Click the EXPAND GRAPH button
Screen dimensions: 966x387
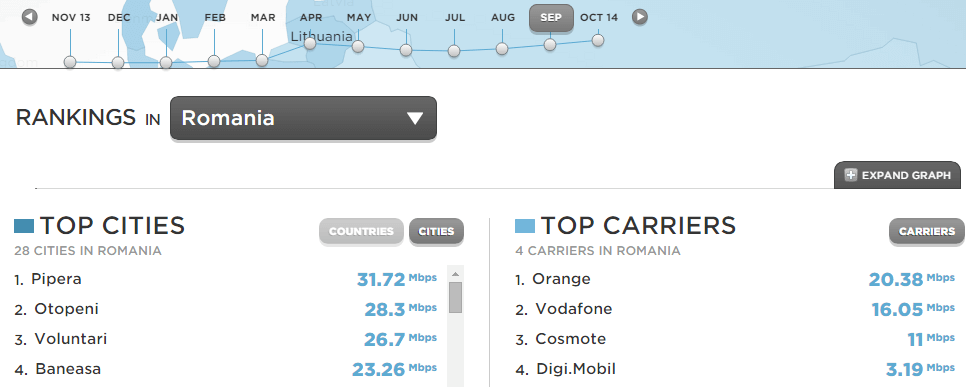(898, 175)
